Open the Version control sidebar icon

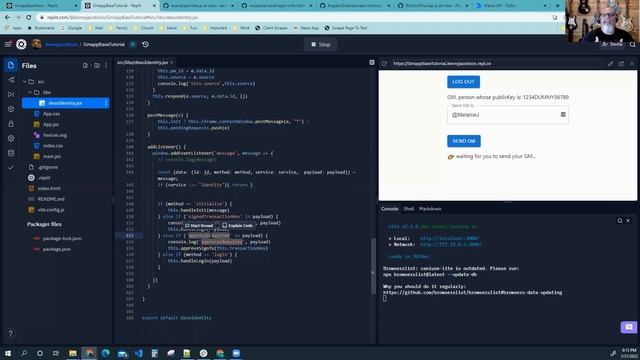coord(11,80)
